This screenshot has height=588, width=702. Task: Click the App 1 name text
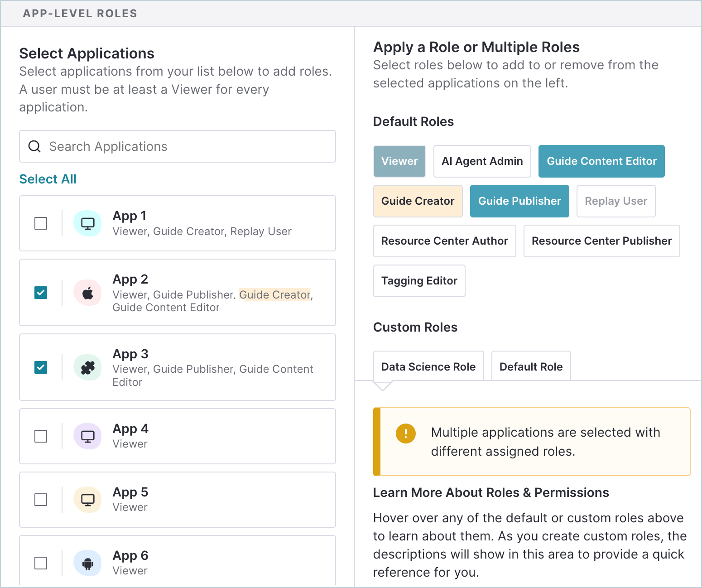130,216
